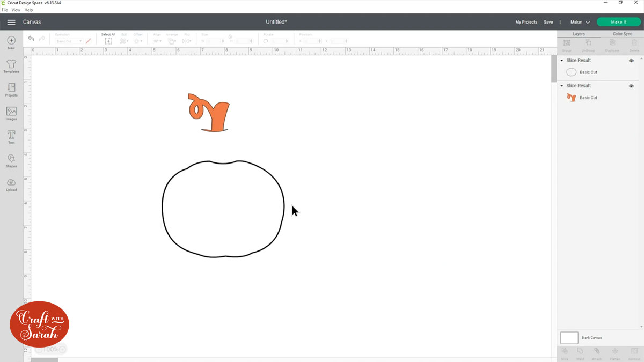Open the Flip dropdown
This screenshot has width=644, height=362.
(x=187, y=41)
